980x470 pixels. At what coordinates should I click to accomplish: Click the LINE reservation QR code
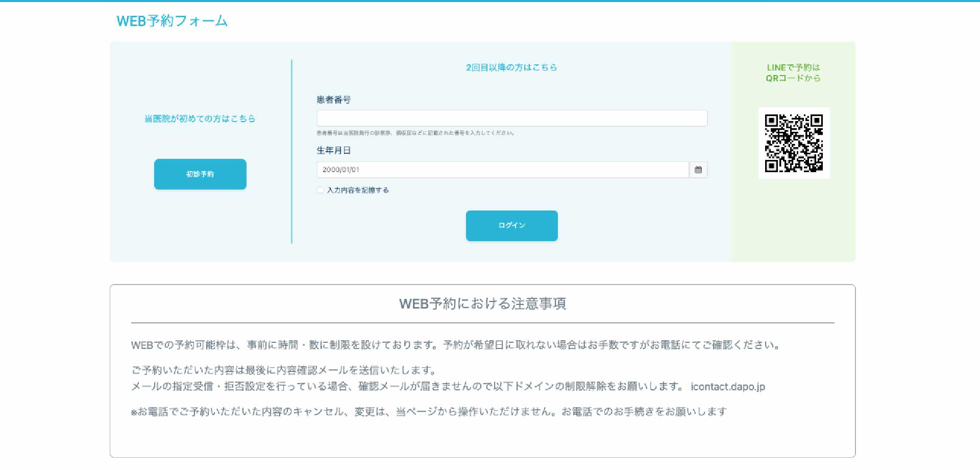tap(794, 143)
